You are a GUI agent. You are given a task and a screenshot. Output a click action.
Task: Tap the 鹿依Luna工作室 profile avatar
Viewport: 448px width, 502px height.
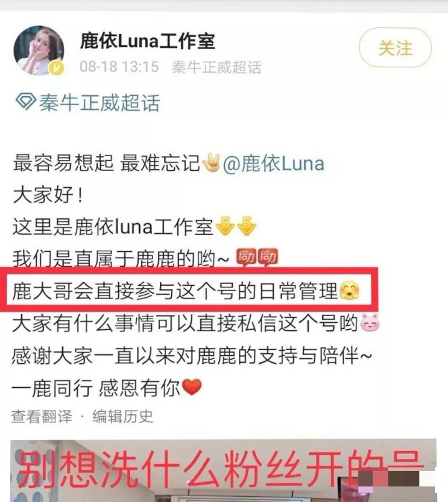pos(39,50)
